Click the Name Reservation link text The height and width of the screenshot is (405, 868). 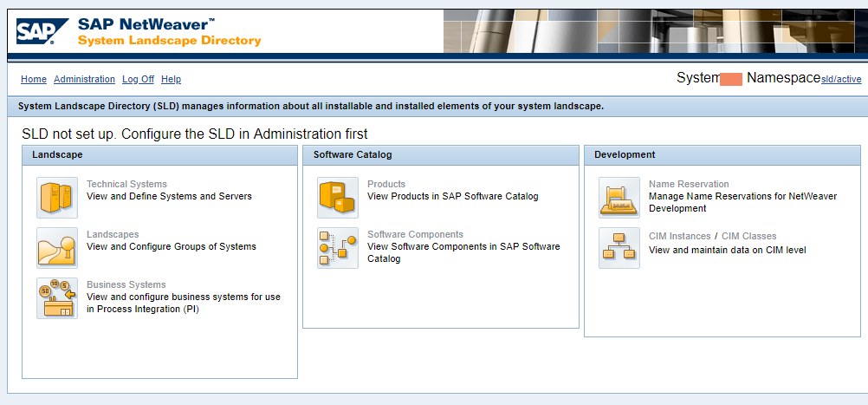click(x=689, y=184)
